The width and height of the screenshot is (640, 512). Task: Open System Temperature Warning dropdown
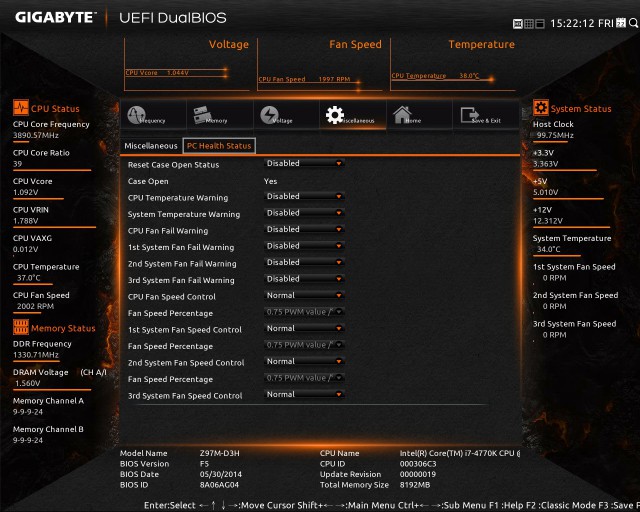[x=304, y=213]
